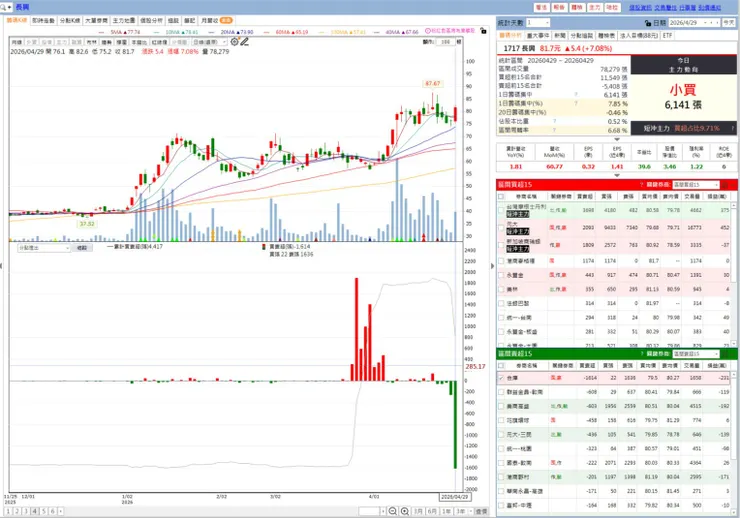Image resolution: width=740 pixels, height=518 pixels.
Task: Open help question mark in green 賣超15 header
Action: click(x=641, y=353)
